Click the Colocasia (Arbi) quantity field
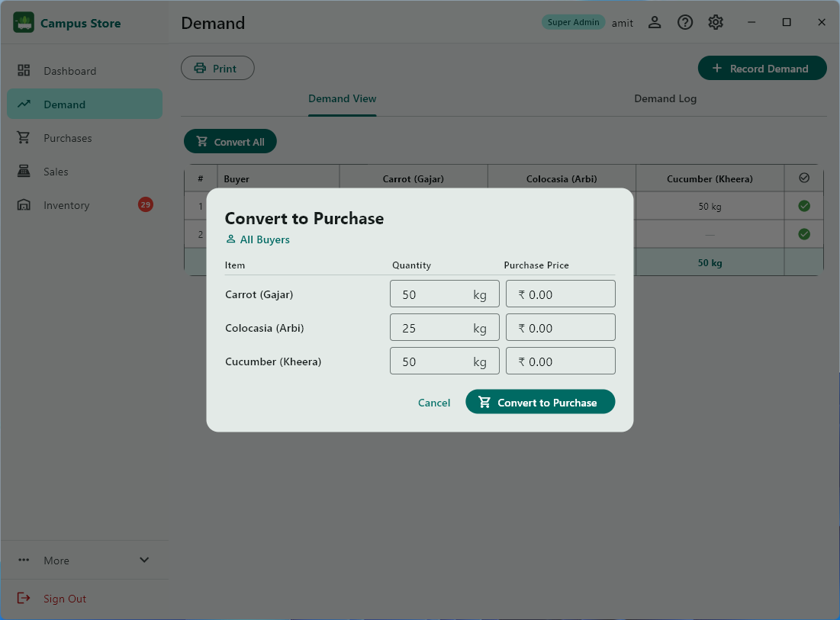840x620 pixels. tap(445, 327)
